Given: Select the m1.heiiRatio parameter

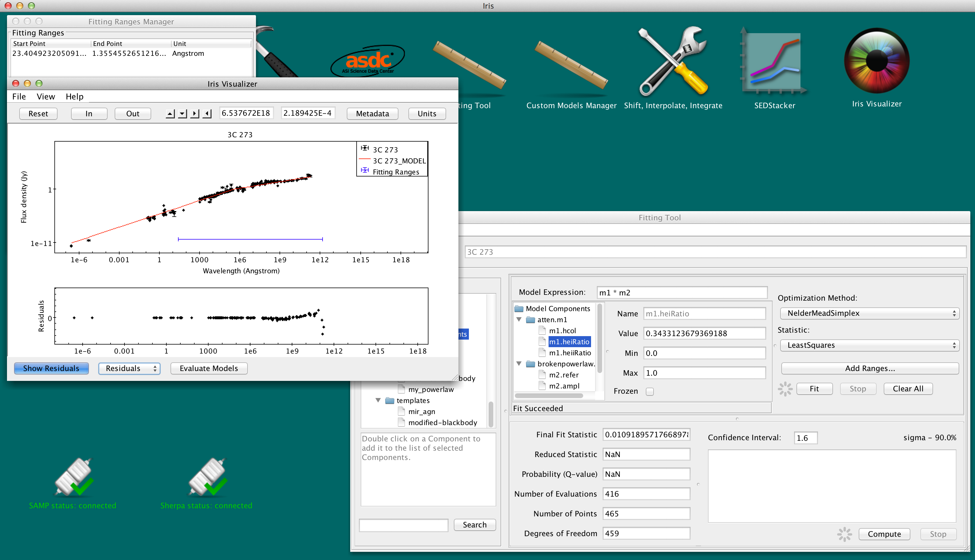Looking at the screenshot, I should click(570, 353).
